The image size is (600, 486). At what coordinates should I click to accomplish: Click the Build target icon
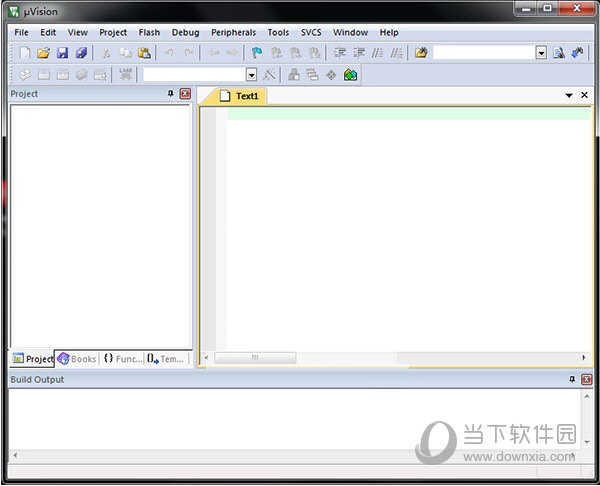(x=44, y=75)
